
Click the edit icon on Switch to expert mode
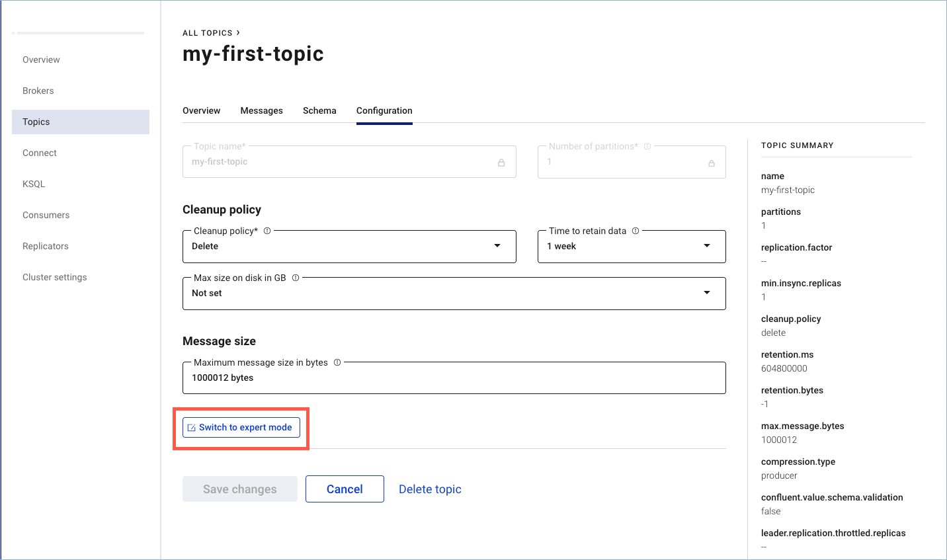pos(192,428)
